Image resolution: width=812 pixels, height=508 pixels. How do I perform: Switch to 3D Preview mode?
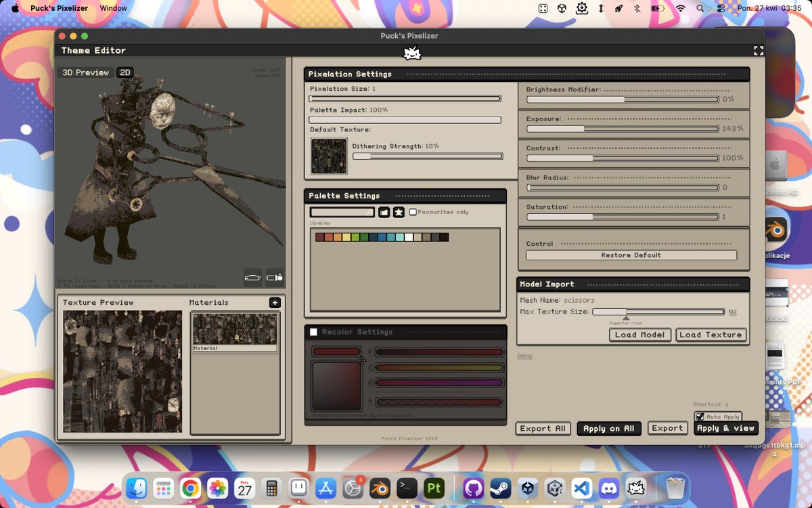pos(85,72)
